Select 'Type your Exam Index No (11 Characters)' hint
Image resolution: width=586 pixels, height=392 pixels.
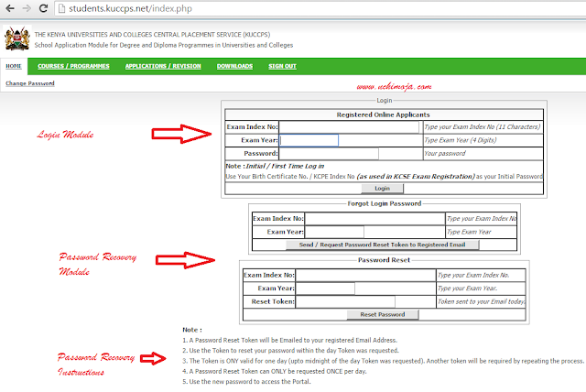pos(483,127)
